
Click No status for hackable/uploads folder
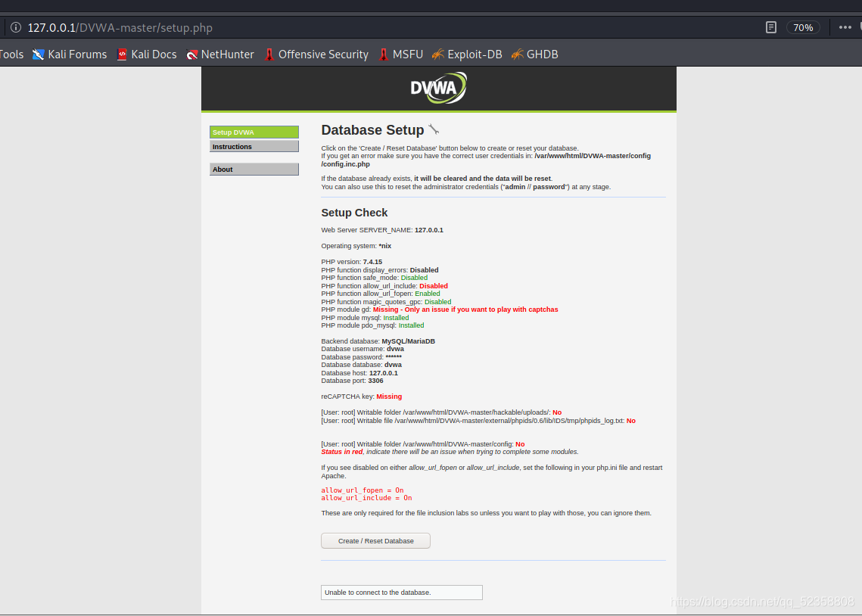557,412
